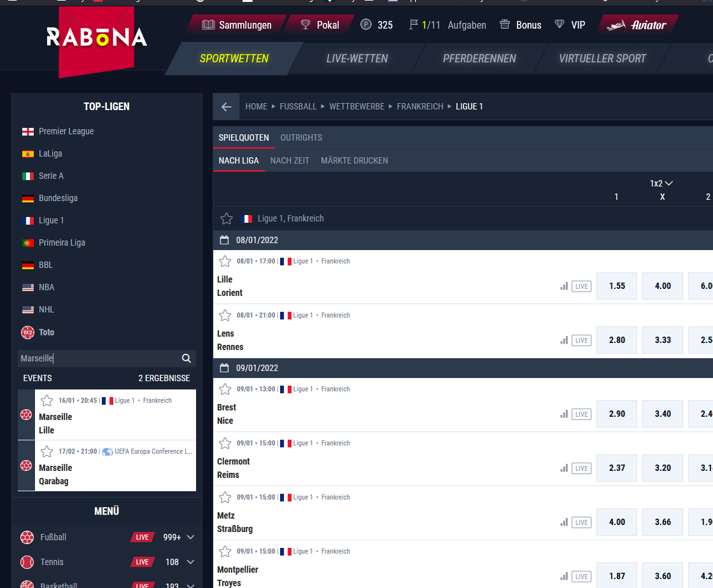
Task: Click the search magnifier icon
Action: pos(187,358)
